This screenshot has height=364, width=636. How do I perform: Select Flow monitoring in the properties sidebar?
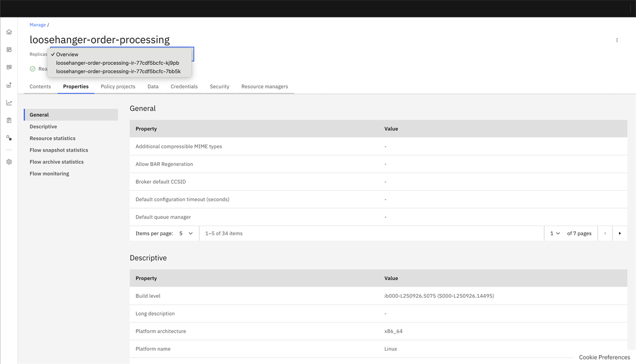[x=49, y=173]
